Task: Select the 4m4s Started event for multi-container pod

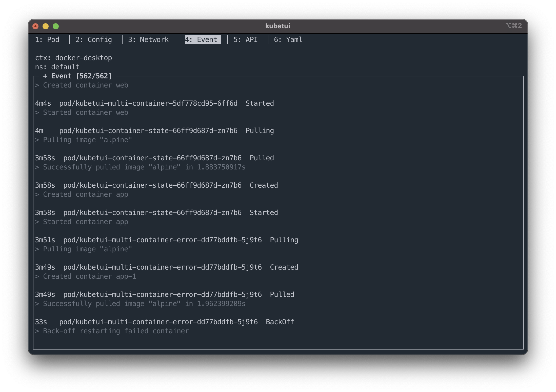Action: [154, 103]
